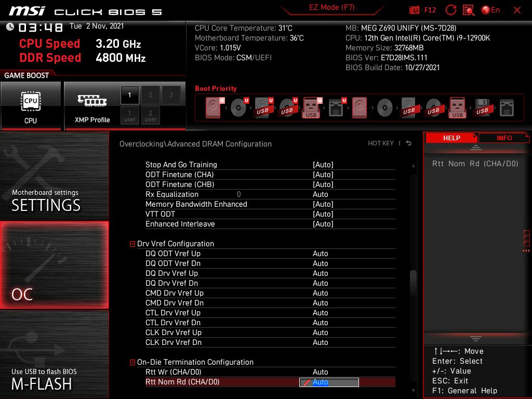Open the SETTINGS motherboard settings menu
This screenshot has width=532, height=399.
tap(54, 176)
